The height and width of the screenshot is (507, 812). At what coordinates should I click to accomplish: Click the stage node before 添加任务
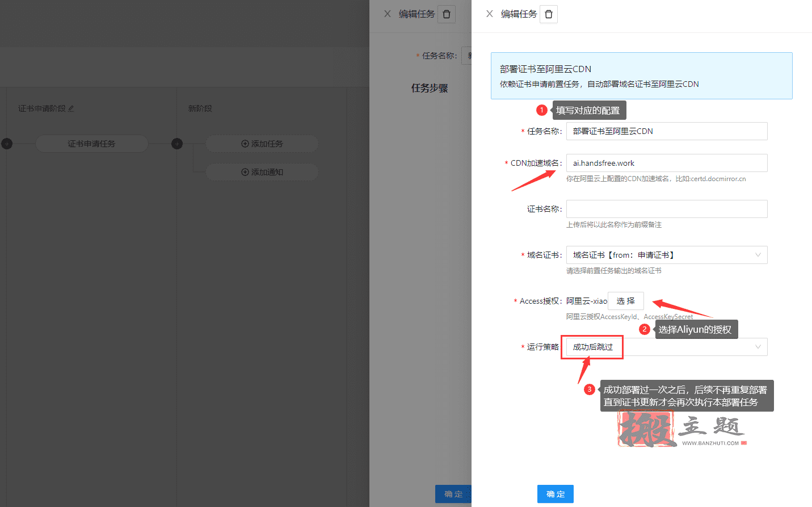[177, 144]
